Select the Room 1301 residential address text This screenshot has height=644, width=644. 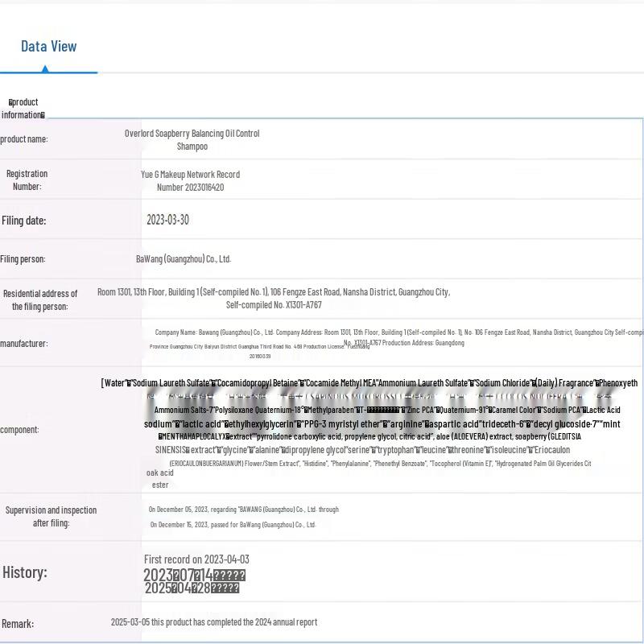[x=274, y=299]
